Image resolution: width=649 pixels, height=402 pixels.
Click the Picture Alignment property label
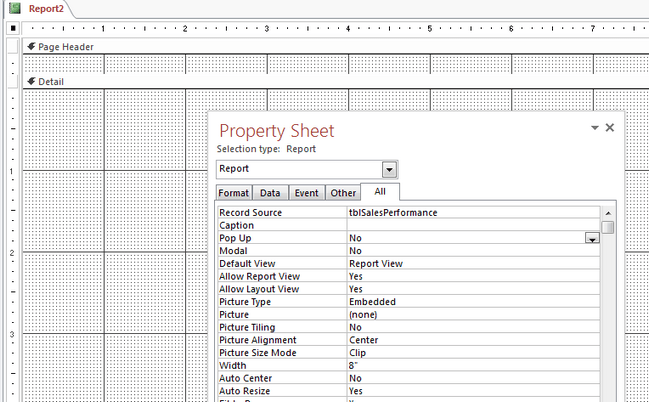tap(258, 340)
